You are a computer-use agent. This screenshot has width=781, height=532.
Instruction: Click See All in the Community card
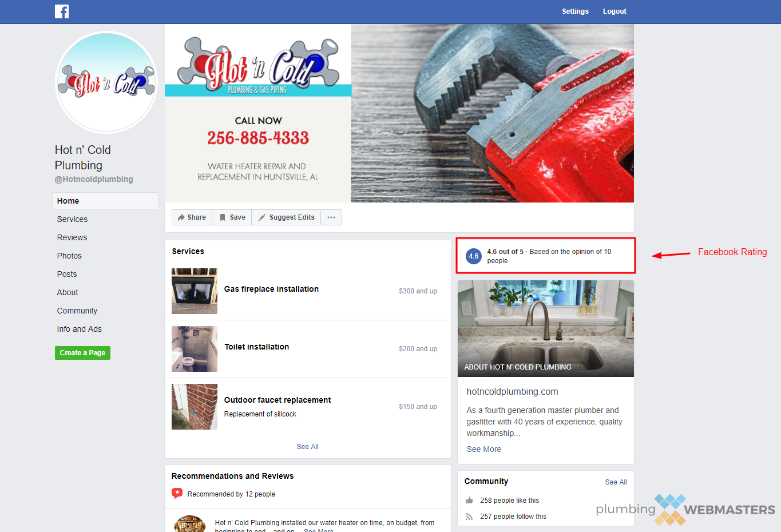tap(616, 482)
